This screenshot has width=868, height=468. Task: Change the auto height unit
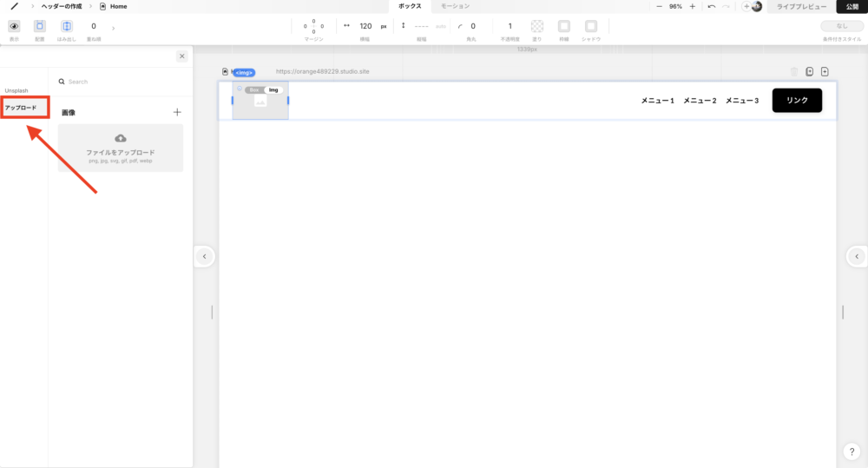(x=441, y=27)
